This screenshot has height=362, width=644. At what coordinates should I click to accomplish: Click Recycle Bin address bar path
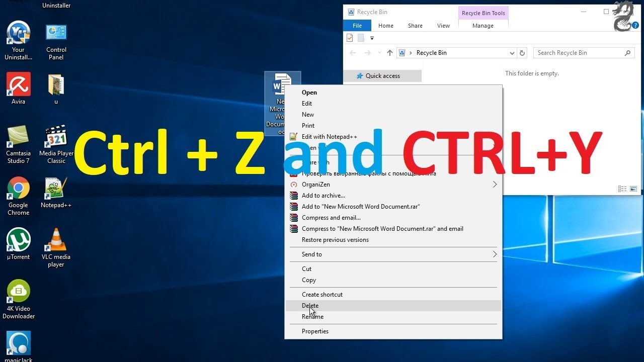point(431,53)
